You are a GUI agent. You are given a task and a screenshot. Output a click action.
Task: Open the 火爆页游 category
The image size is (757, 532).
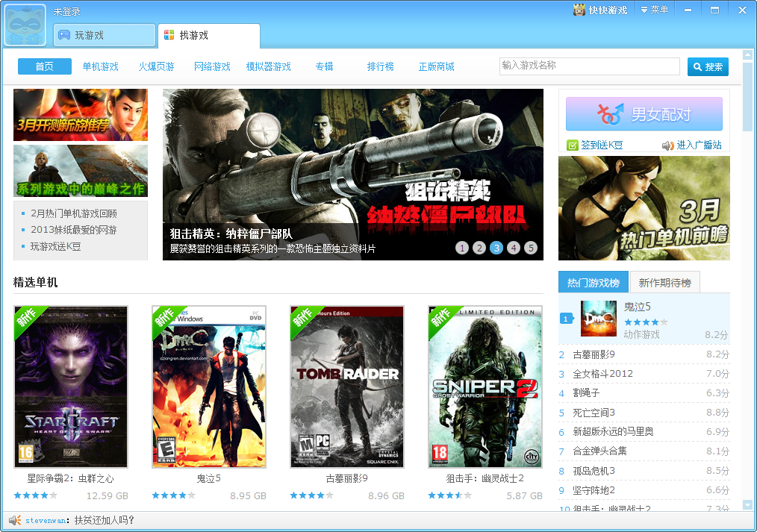(157, 66)
